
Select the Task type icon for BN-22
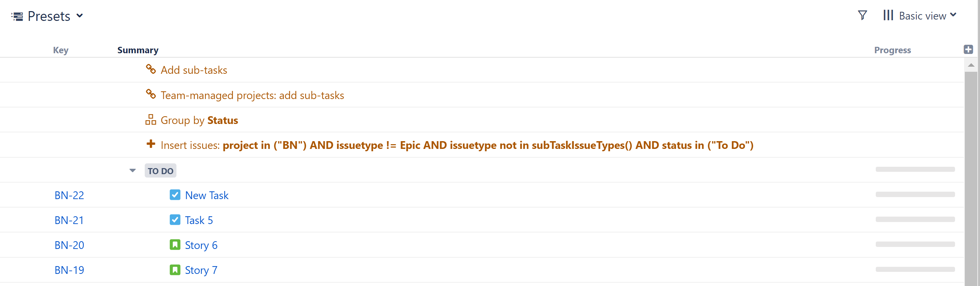(175, 195)
